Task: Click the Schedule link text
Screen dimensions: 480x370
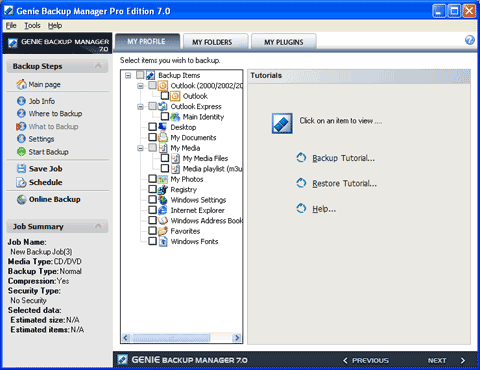Action: 46,182
